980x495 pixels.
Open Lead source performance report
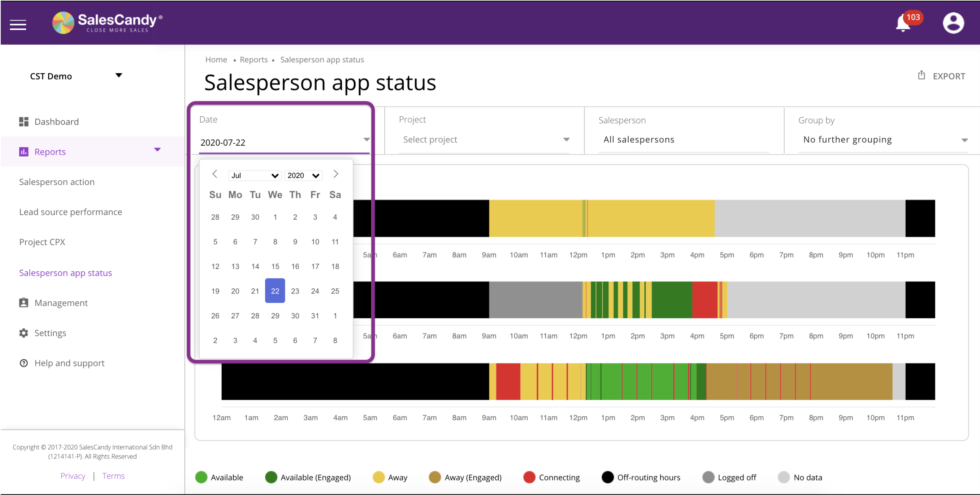[70, 212]
